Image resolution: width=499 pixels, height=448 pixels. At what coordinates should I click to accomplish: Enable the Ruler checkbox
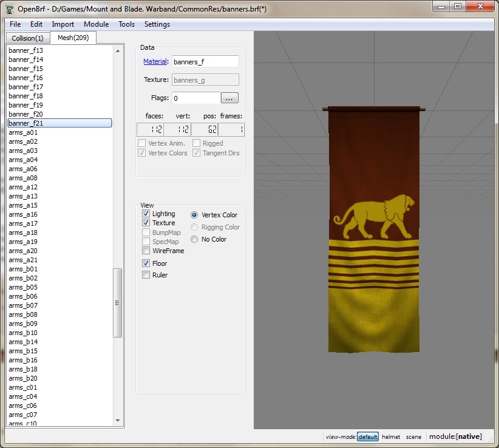(146, 274)
